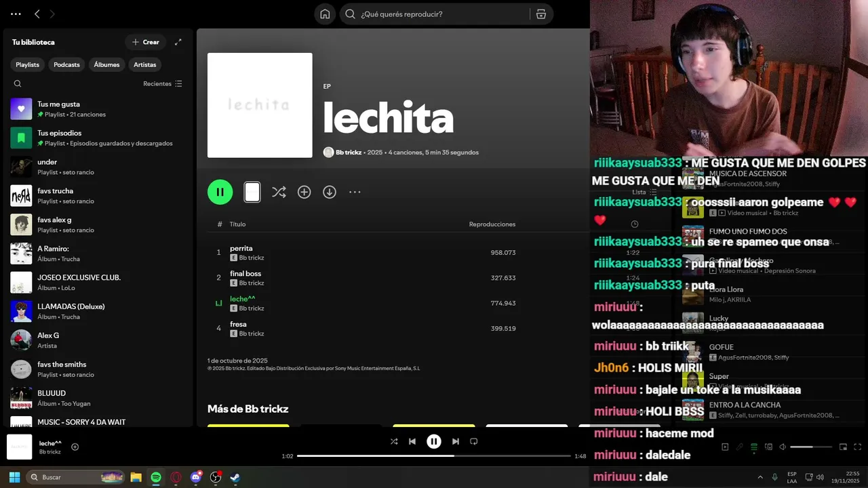This screenshot has height=488, width=868.
Task: Click the small album preview thumbnail next to pause
Action: coord(252,192)
